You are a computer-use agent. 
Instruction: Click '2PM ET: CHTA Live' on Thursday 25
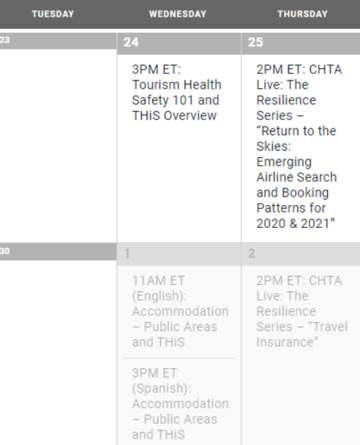point(299,77)
